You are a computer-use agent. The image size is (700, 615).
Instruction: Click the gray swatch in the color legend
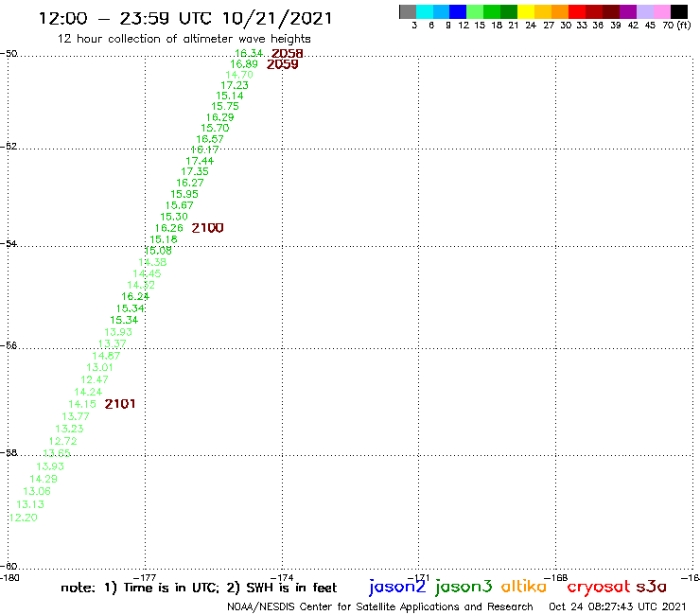coord(408,11)
